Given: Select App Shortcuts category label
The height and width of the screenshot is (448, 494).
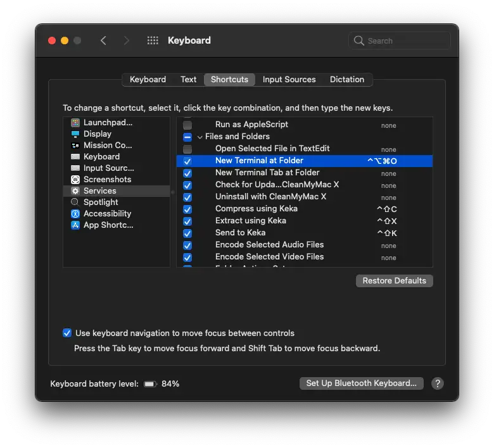Looking at the screenshot, I should pyautogui.click(x=108, y=225).
